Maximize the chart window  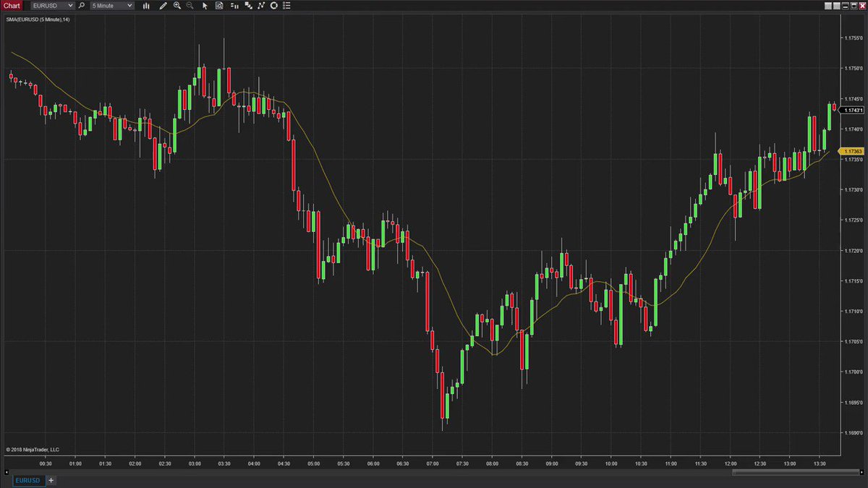[854, 6]
